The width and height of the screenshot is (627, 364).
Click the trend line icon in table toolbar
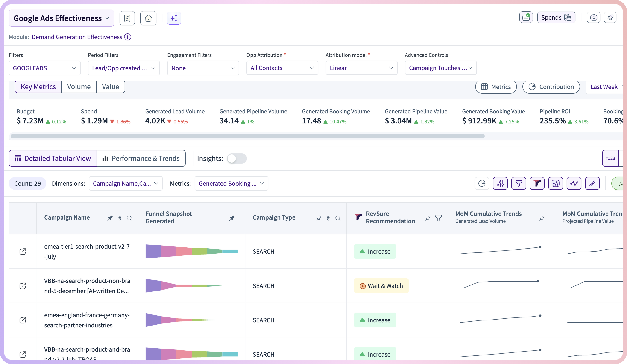(574, 183)
